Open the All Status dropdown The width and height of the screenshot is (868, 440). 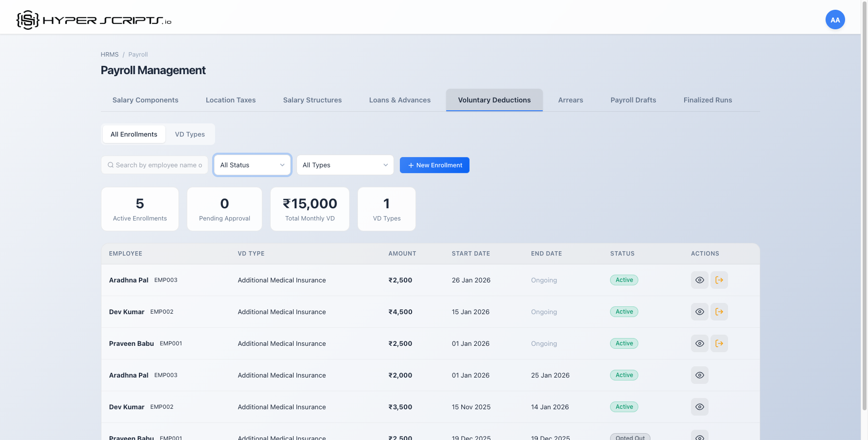tap(252, 165)
